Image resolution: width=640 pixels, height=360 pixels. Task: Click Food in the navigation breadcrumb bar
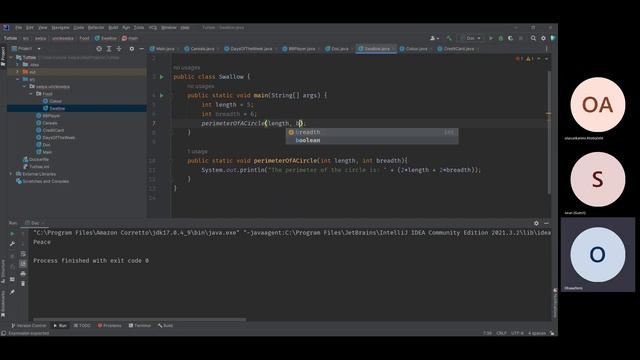(84, 38)
